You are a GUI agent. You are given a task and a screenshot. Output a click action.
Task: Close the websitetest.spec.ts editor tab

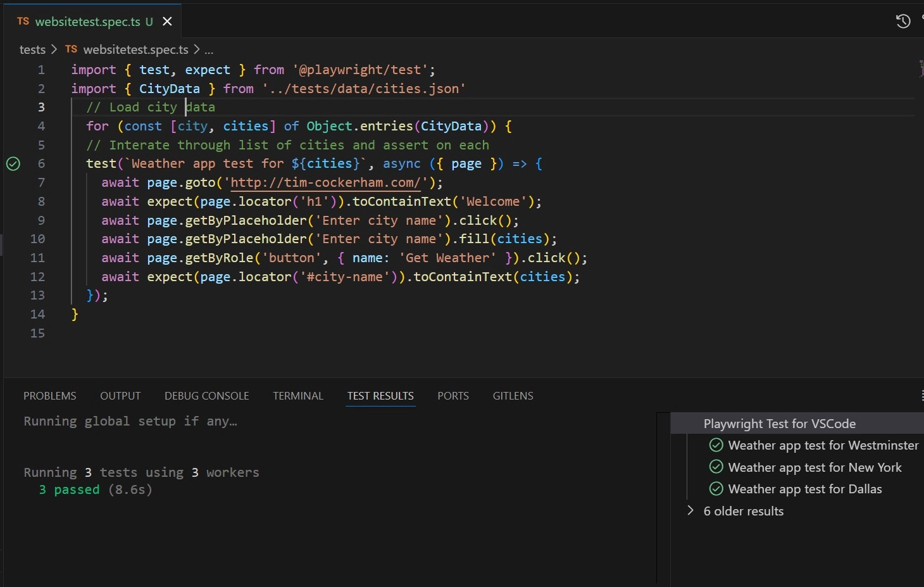pyautogui.click(x=167, y=22)
